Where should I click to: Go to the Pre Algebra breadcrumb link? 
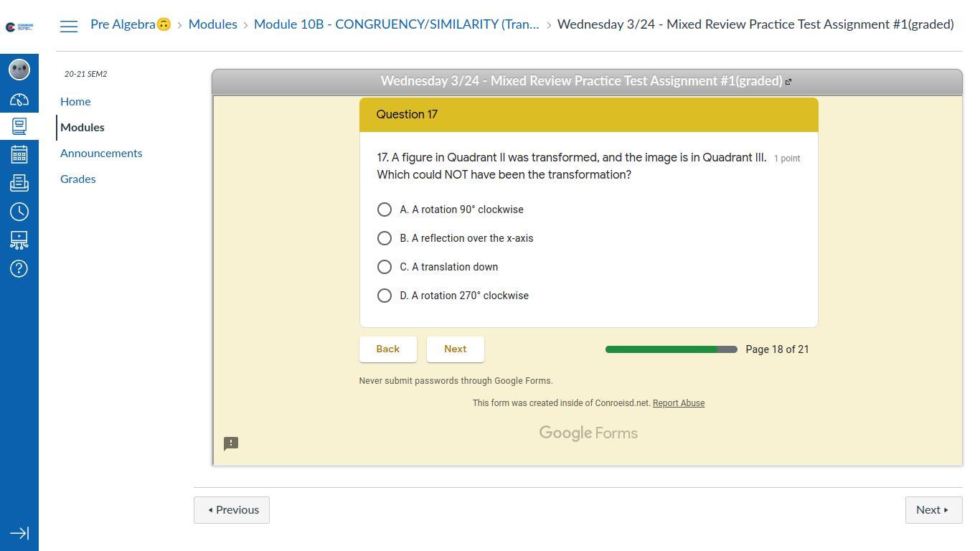131,24
